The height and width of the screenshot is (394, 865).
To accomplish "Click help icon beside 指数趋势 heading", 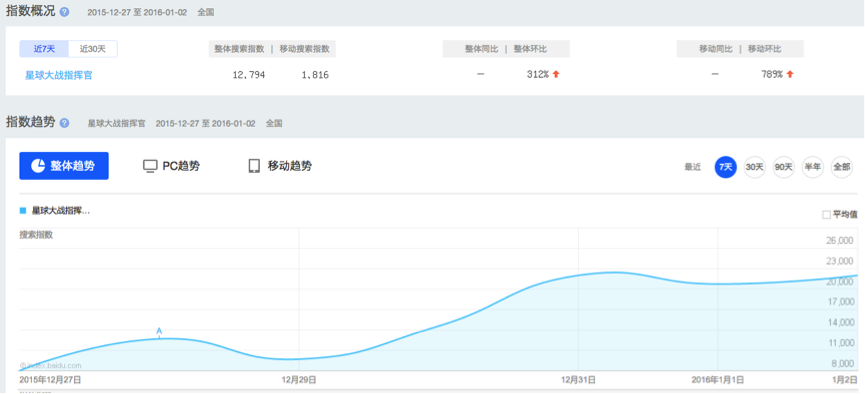I will click(65, 123).
